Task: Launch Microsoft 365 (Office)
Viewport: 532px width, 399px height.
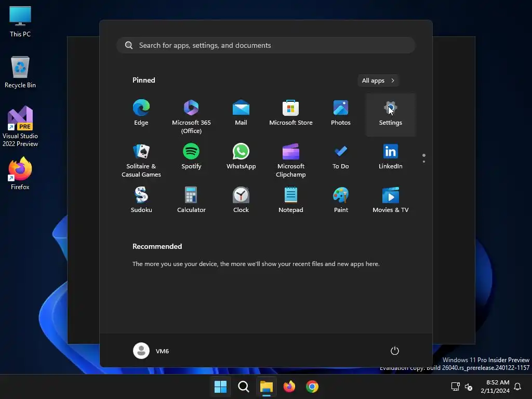Action: (x=191, y=115)
